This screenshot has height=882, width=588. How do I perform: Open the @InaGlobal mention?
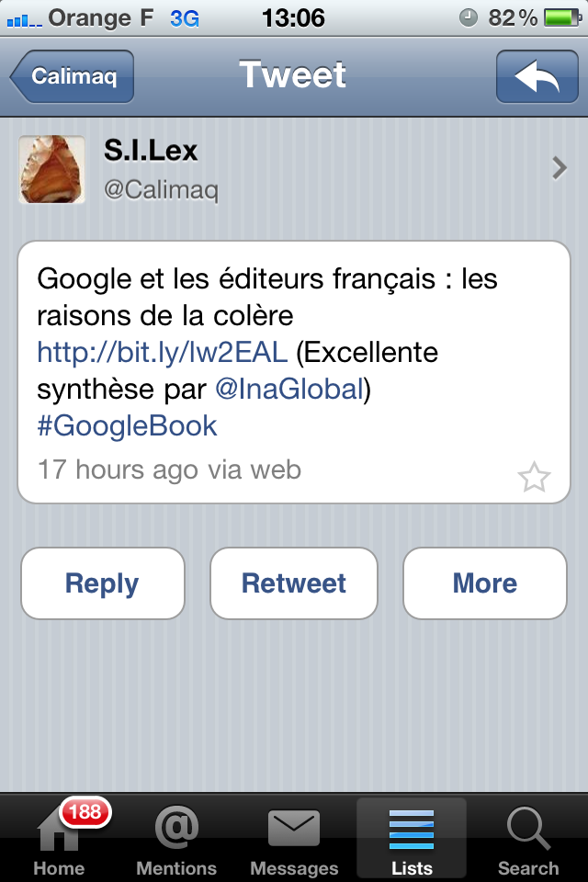(288, 389)
